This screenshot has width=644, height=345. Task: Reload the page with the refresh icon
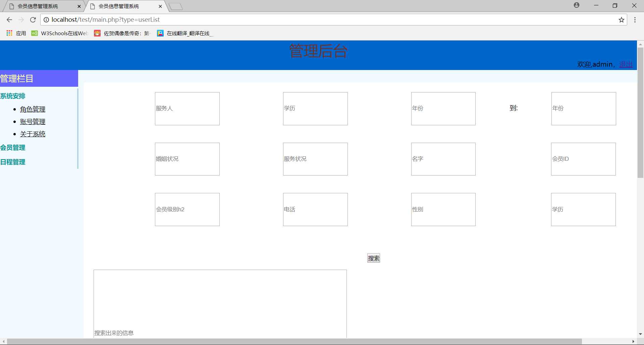[x=33, y=20]
